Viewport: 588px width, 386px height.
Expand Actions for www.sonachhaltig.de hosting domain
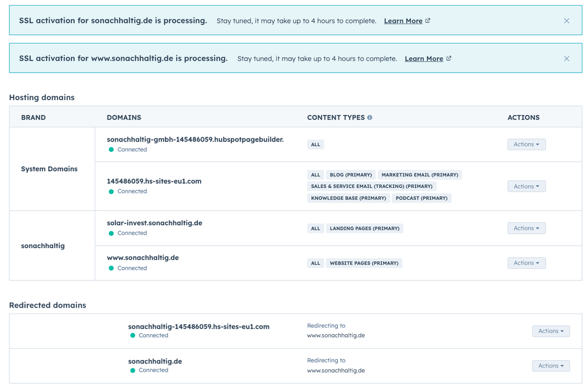(x=526, y=263)
